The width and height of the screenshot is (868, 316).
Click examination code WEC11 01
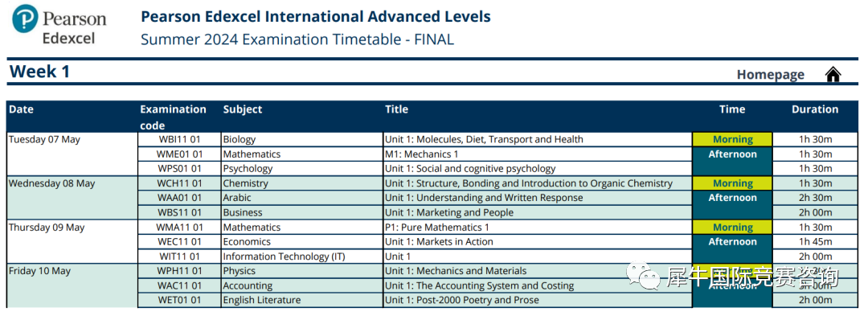[181, 242]
